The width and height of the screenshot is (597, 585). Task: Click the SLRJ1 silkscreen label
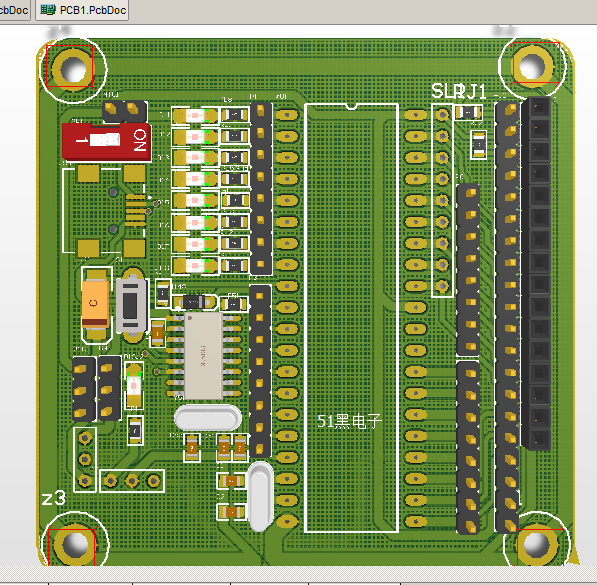coord(459,91)
